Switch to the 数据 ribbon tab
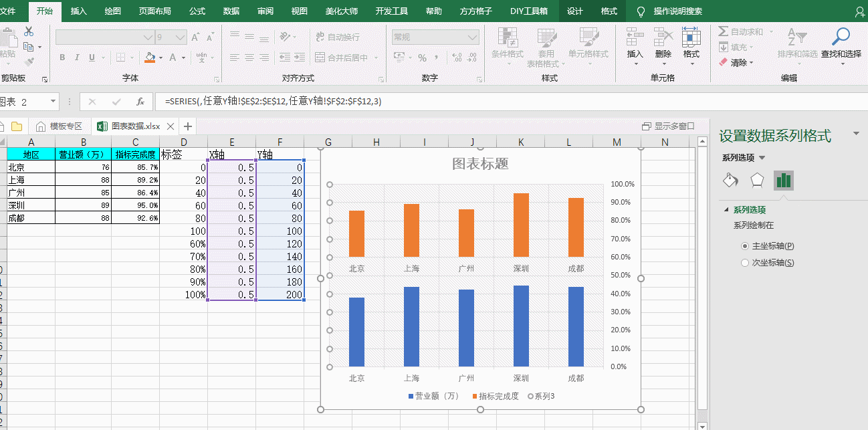Screen dimensions: 868x430 pos(231,11)
